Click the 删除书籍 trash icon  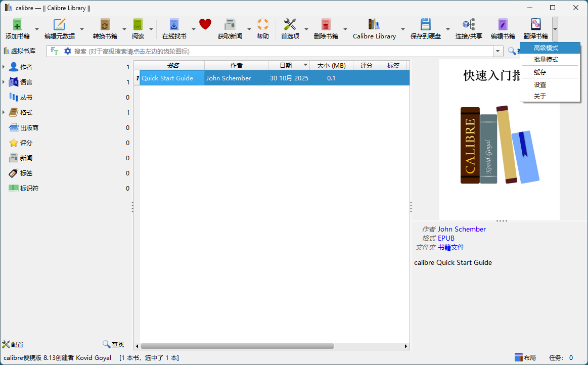click(x=326, y=25)
